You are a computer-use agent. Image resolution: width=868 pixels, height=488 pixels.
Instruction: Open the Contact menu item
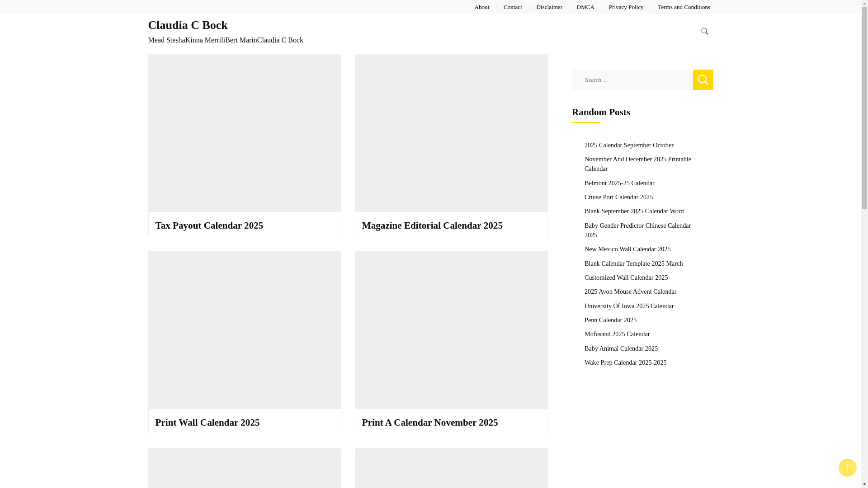pyautogui.click(x=513, y=7)
